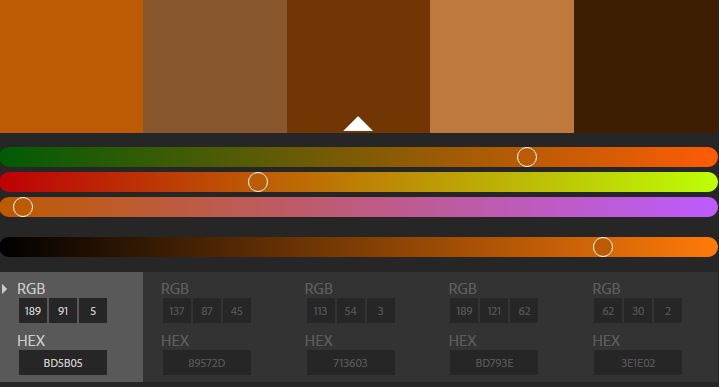Select the darkest 3E1E02 color swatch
The width and height of the screenshot is (719, 387).
point(647,66)
